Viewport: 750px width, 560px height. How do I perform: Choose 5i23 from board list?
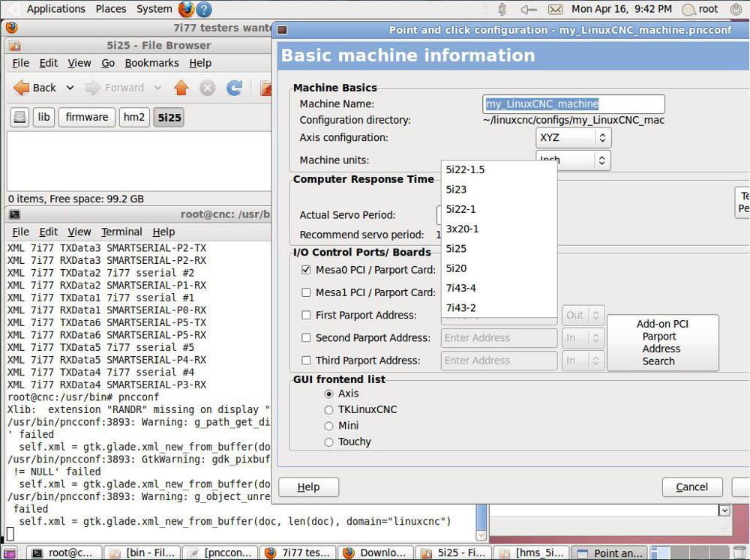point(499,190)
